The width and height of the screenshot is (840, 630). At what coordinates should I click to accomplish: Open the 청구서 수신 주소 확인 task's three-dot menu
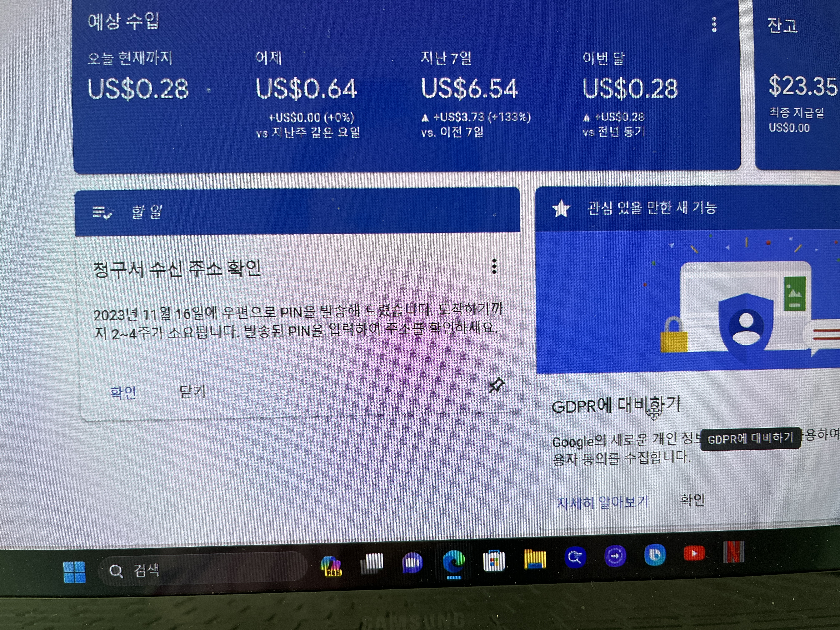494,267
